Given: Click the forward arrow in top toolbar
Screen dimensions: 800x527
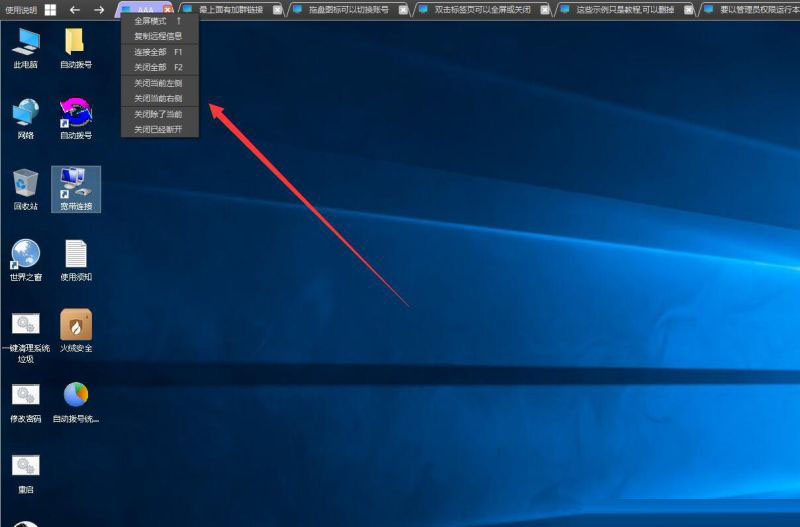Looking at the screenshot, I should point(99,9).
